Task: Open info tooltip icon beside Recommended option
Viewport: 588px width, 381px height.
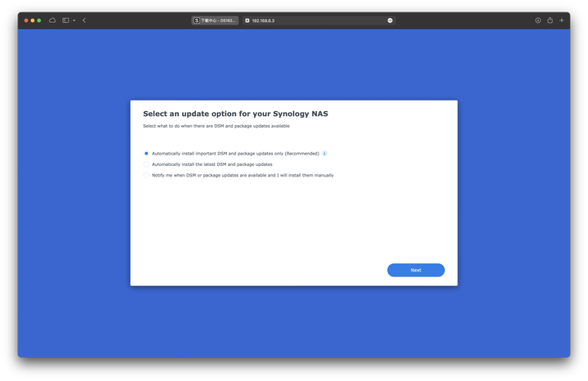Action: [324, 154]
